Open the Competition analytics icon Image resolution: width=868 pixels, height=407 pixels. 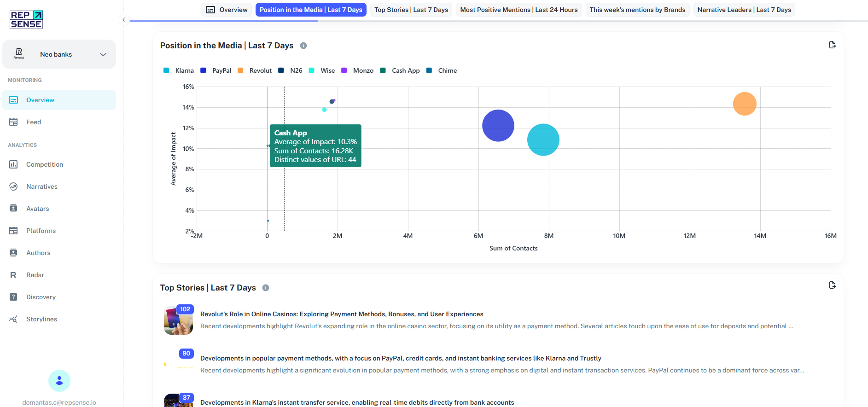[13, 164]
